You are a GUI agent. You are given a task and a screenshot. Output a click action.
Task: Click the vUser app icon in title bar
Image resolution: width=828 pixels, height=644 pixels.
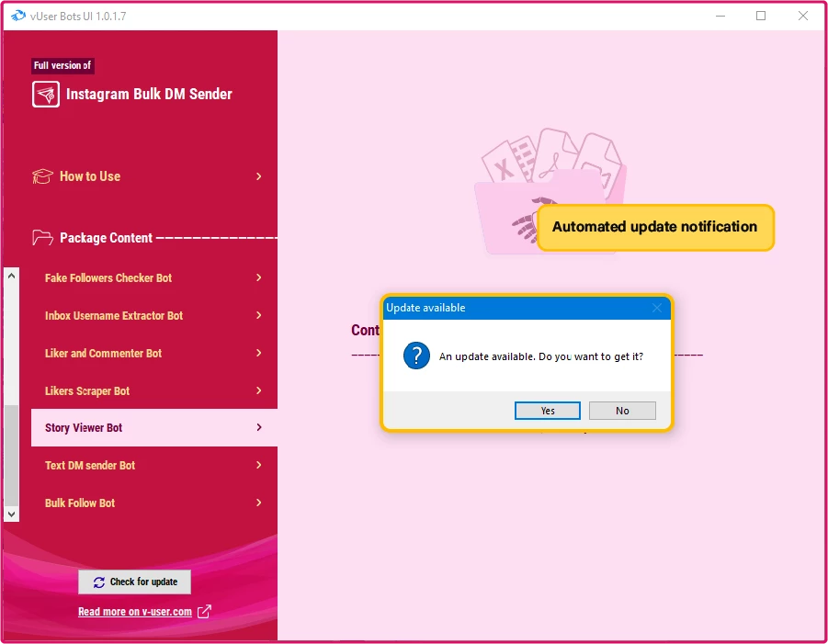pos(18,16)
